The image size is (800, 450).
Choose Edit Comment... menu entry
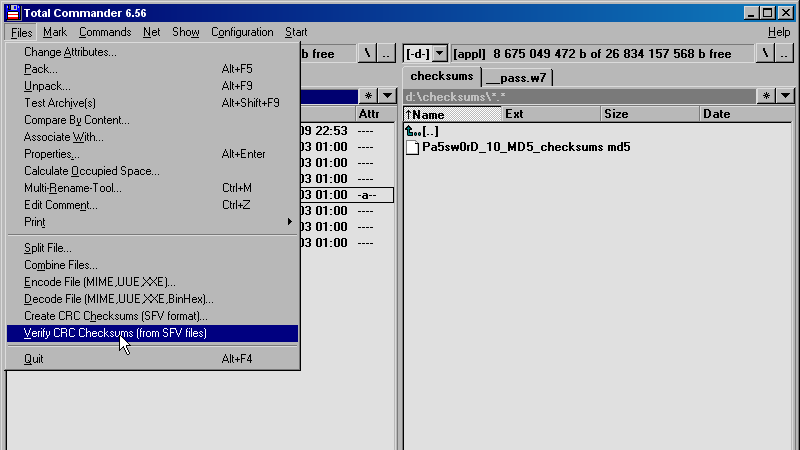[153, 205]
